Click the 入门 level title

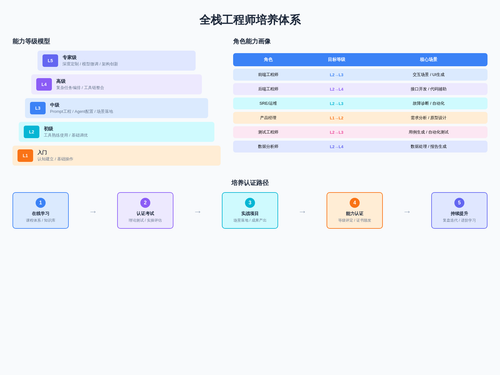(42, 152)
